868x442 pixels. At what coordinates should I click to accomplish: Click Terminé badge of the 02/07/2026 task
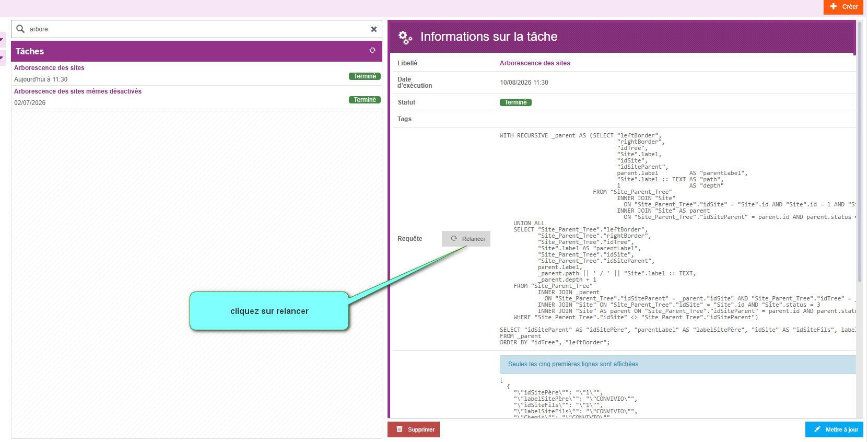[365, 100]
